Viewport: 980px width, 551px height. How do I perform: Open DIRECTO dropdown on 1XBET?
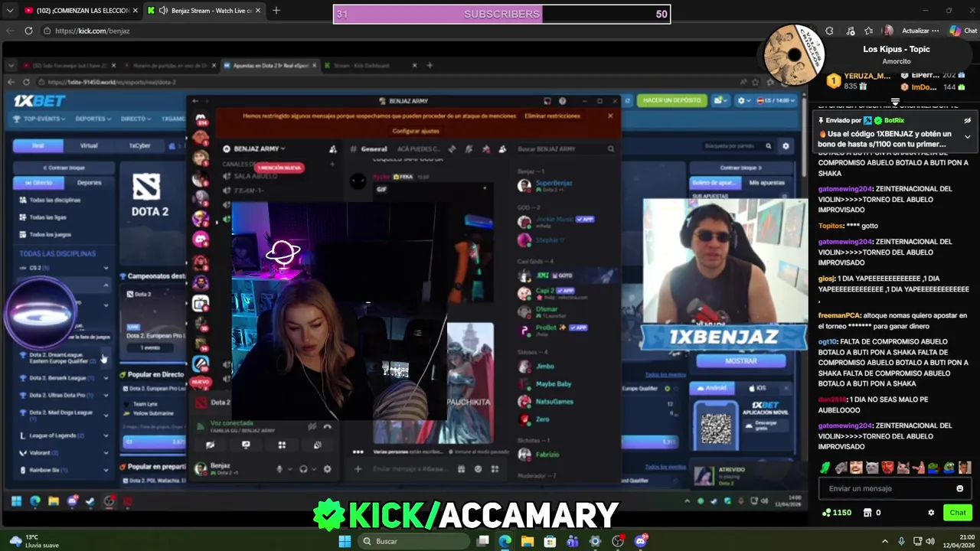point(136,119)
